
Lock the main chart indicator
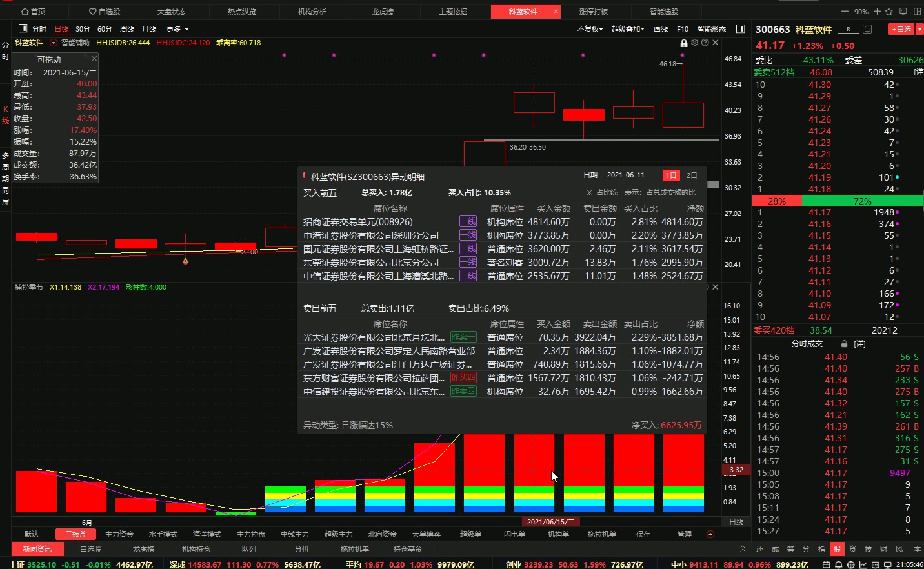[x=684, y=43]
